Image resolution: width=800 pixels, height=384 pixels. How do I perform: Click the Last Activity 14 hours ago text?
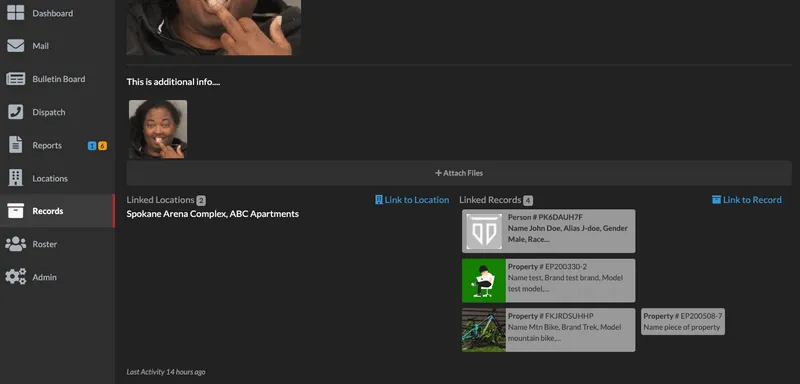[x=166, y=372]
